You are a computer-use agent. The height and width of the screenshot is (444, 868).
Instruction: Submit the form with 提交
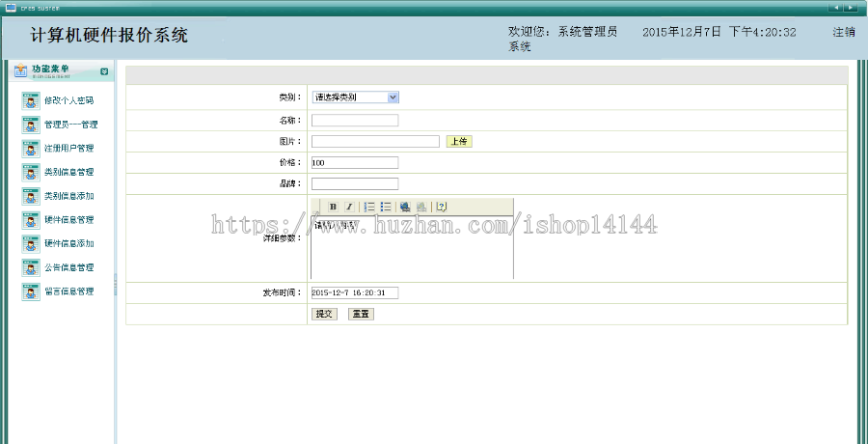pos(324,314)
